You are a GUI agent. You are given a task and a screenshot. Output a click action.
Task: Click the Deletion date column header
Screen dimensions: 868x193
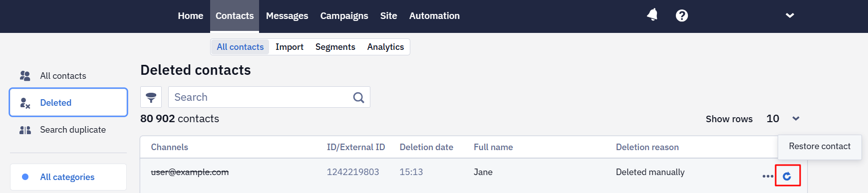click(x=426, y=147)
